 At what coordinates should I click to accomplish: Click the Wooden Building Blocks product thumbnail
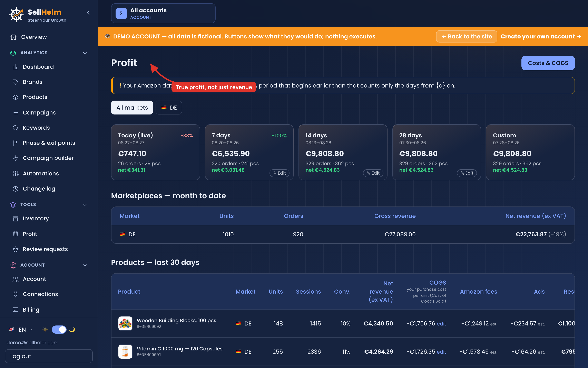point(125,323)
